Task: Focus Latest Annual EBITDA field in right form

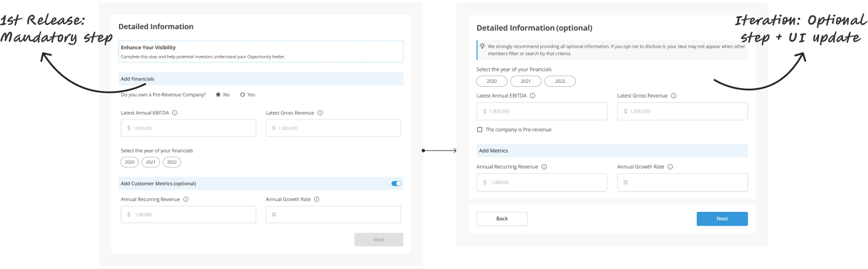Action: 542,111
